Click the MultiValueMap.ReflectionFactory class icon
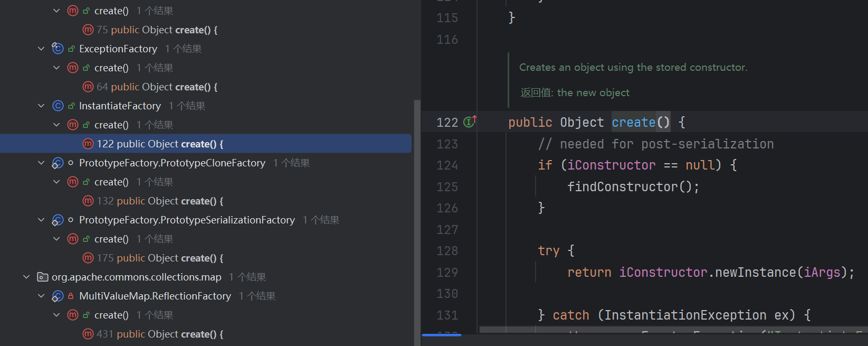 (x=58, y=296)
